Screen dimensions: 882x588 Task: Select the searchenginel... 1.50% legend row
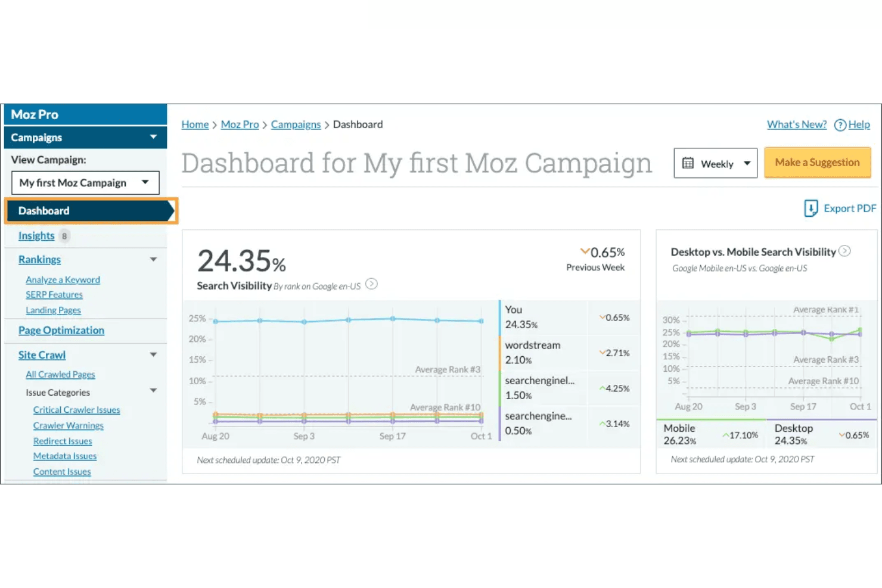pyautogui.click(x=569, y=388)
